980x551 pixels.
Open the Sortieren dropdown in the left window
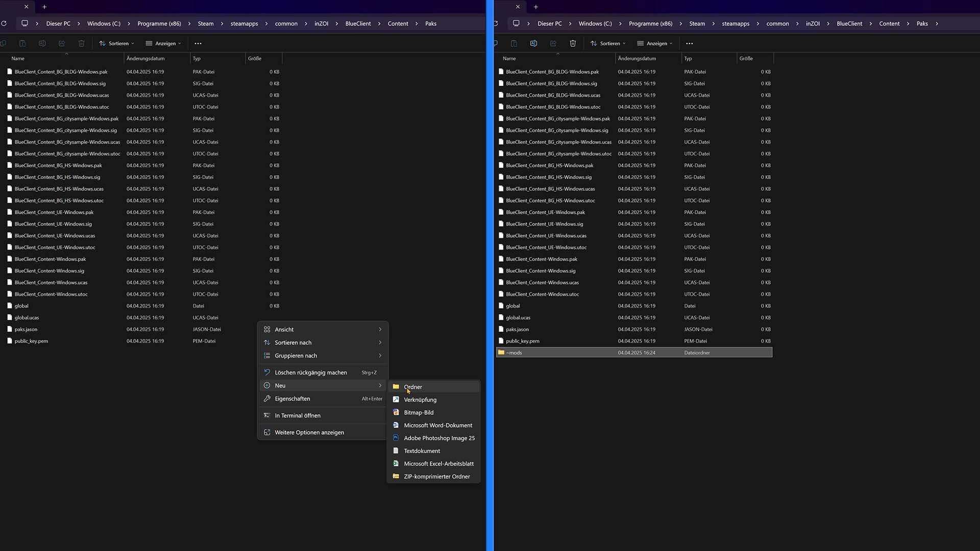[117, 43]
